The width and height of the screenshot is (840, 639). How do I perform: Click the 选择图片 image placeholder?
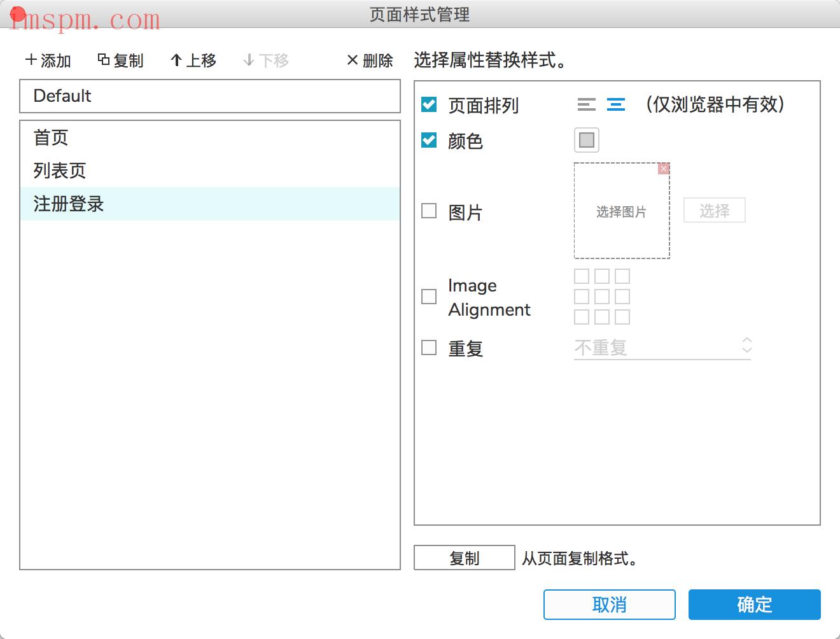pyautogui.click(x=622, y=211)
